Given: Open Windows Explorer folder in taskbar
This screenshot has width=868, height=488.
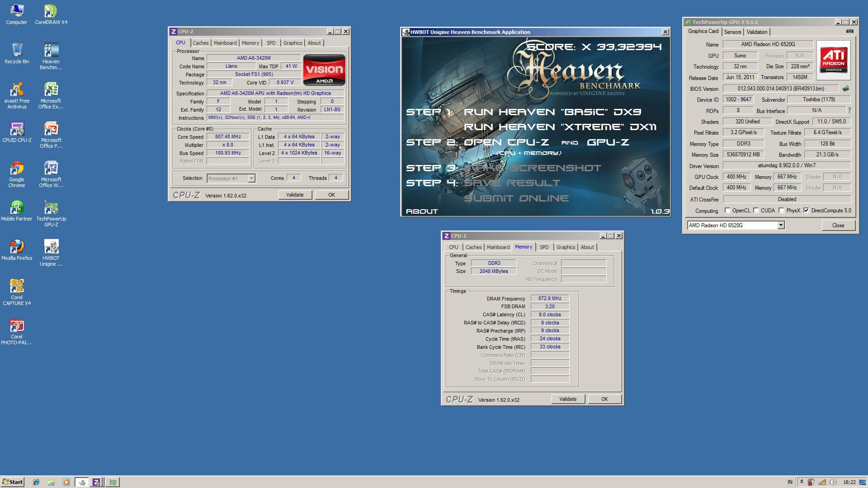Looking at the screenshot, I should (x=51, y=482).
